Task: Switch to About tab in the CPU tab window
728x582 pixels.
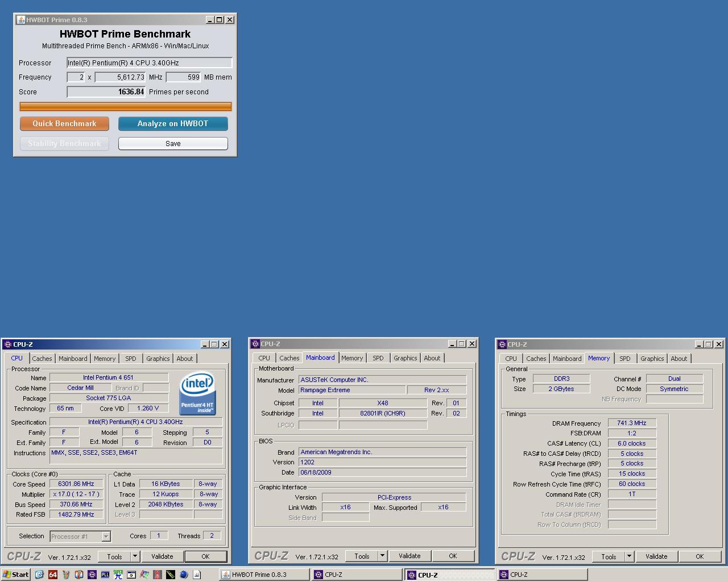Action: tap(185, 359)
